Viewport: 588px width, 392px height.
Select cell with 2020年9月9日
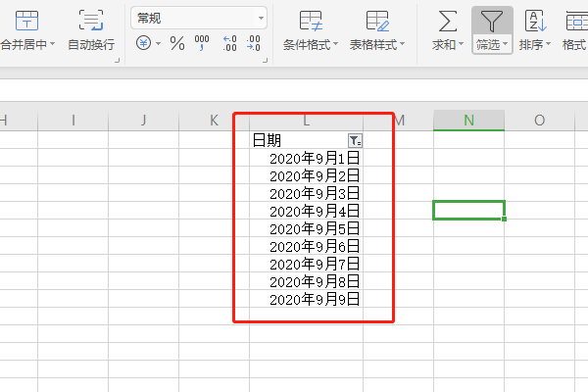306,299
